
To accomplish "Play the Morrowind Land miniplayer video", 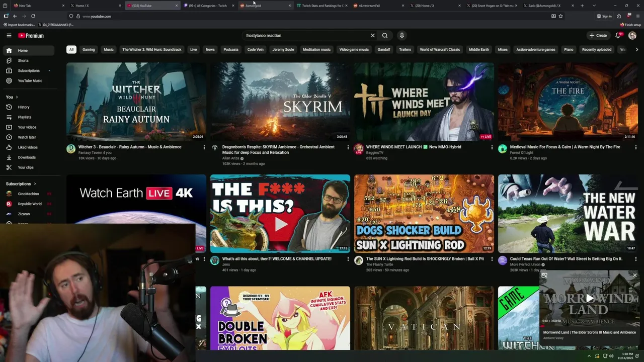I will [x=589, y=298].
